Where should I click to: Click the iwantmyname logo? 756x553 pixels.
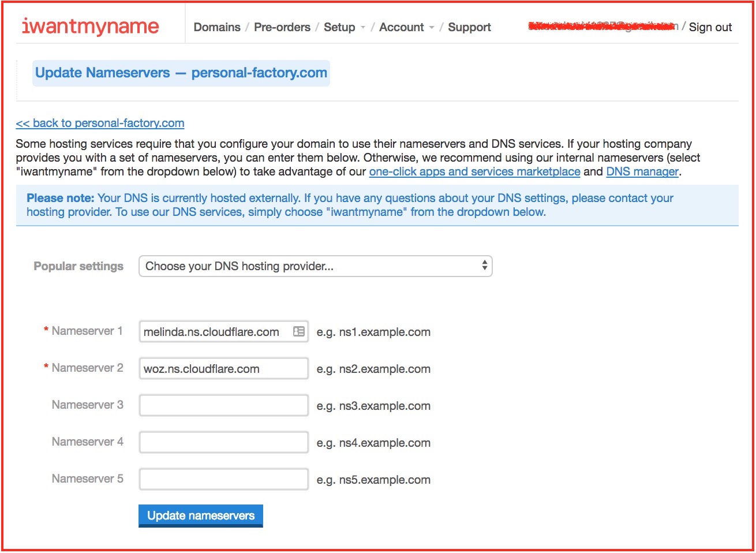91,27
